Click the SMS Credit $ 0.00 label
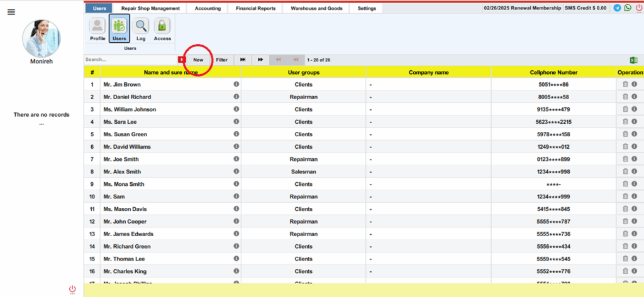The image size is (644, 297). 586,8
